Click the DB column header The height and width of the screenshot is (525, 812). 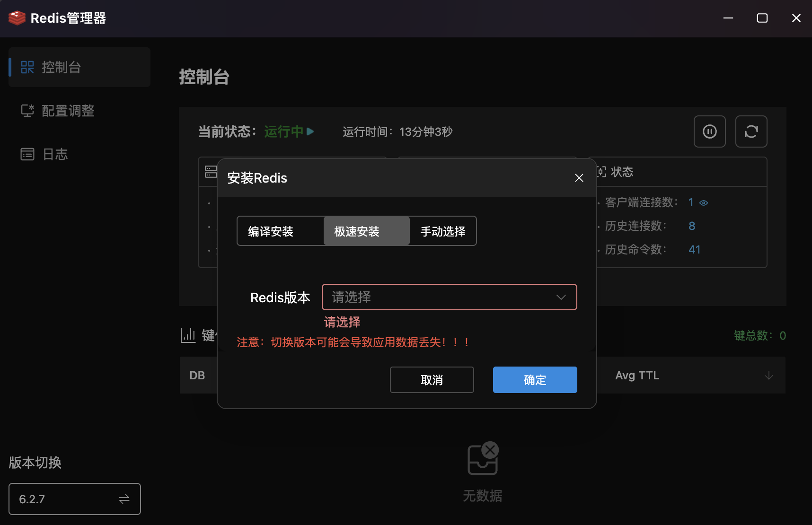coord(198,376)
